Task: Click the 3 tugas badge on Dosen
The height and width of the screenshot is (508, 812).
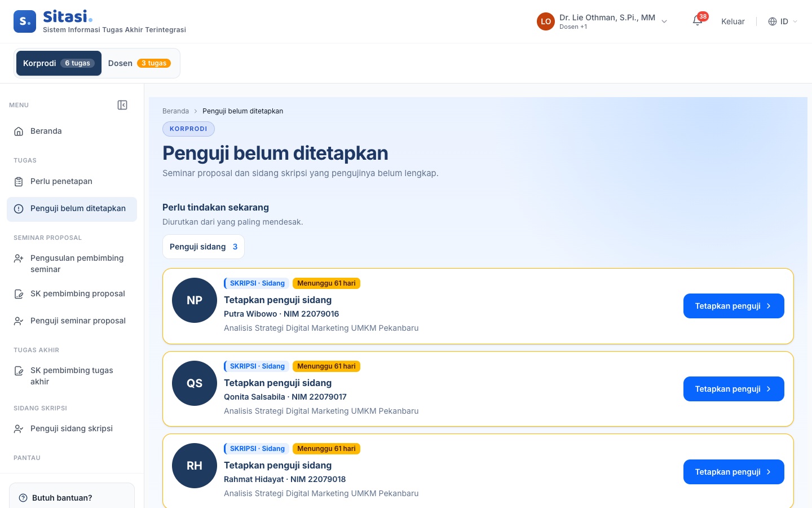Action: (x=154, y=63)
